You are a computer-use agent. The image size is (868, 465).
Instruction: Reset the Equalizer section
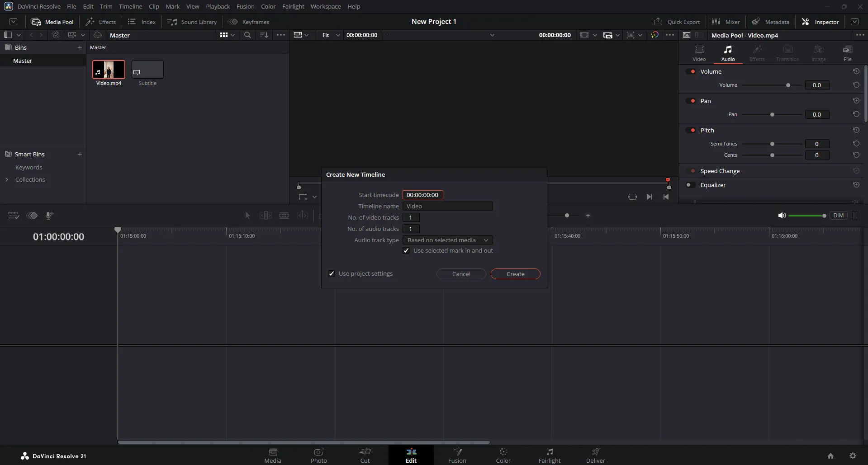(x=856, y=185)
